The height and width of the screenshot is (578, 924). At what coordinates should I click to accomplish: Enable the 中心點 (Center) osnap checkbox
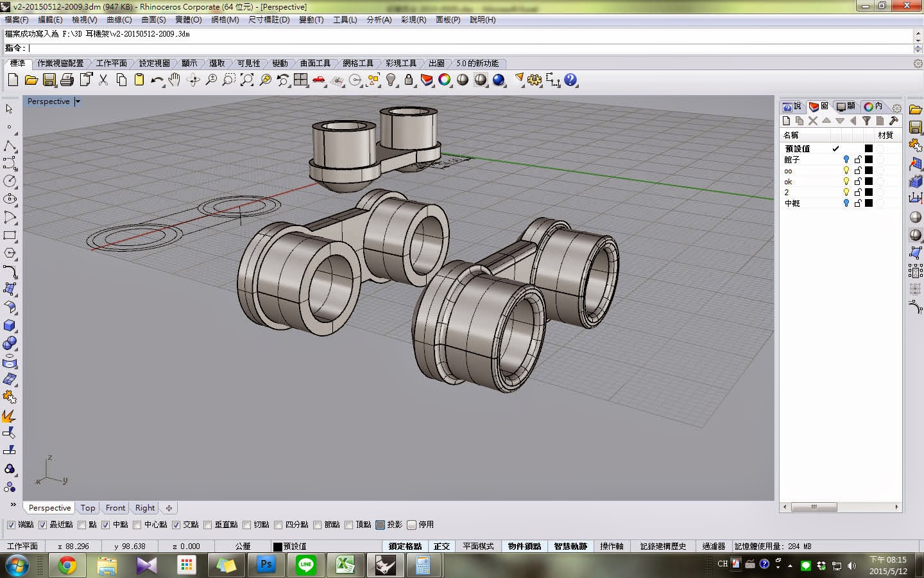(137, 525)
